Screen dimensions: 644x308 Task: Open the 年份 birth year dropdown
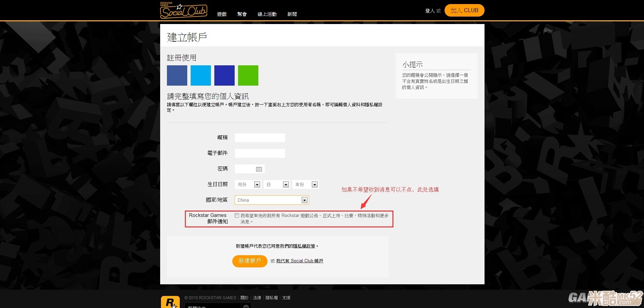pos(306,184)
